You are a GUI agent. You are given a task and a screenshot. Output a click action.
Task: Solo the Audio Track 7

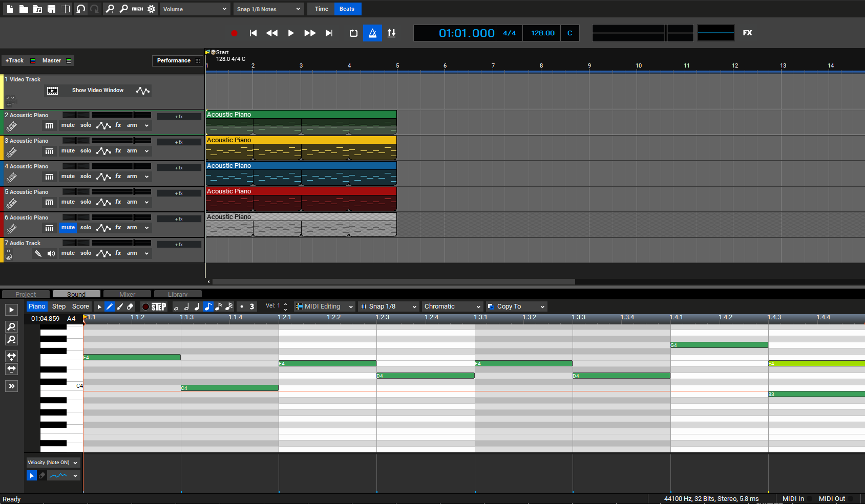tap(86, 253)
